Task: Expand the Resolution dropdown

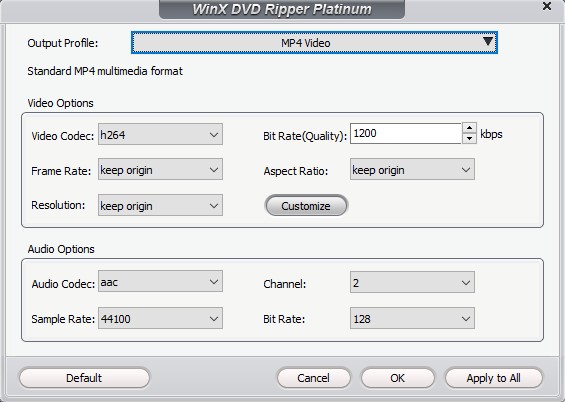Action: click(x=160, y=205)
